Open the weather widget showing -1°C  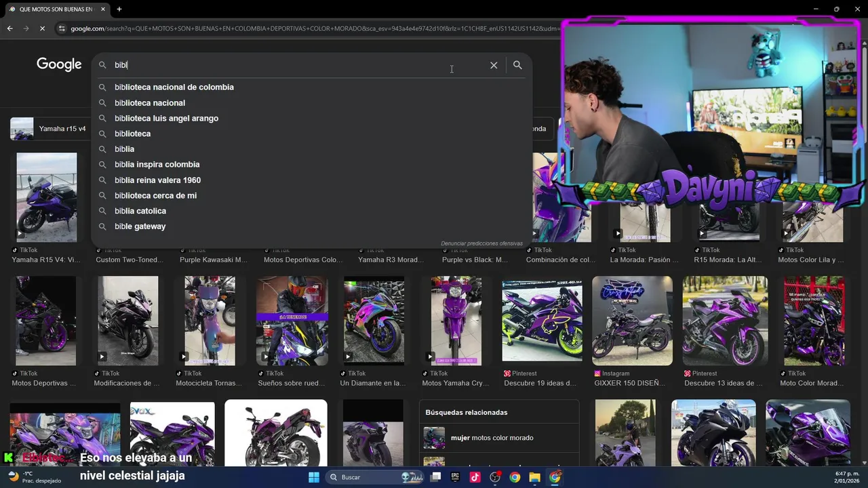coord(34,477)
